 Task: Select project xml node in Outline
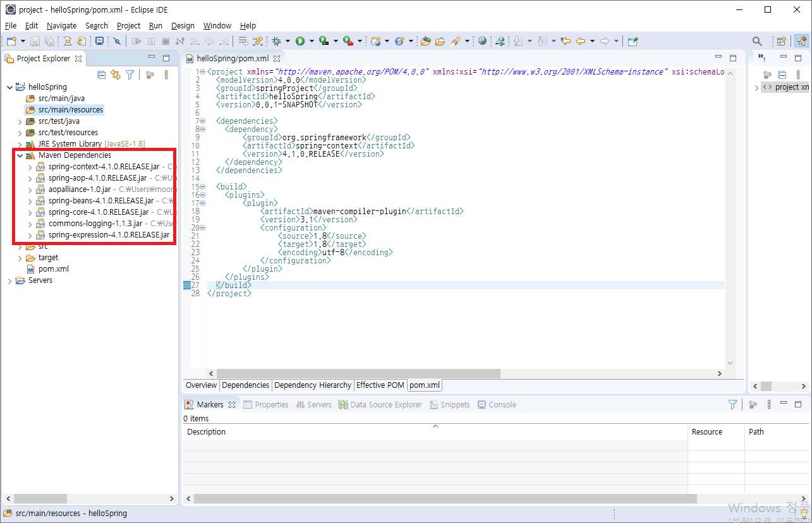click(785, 87)
